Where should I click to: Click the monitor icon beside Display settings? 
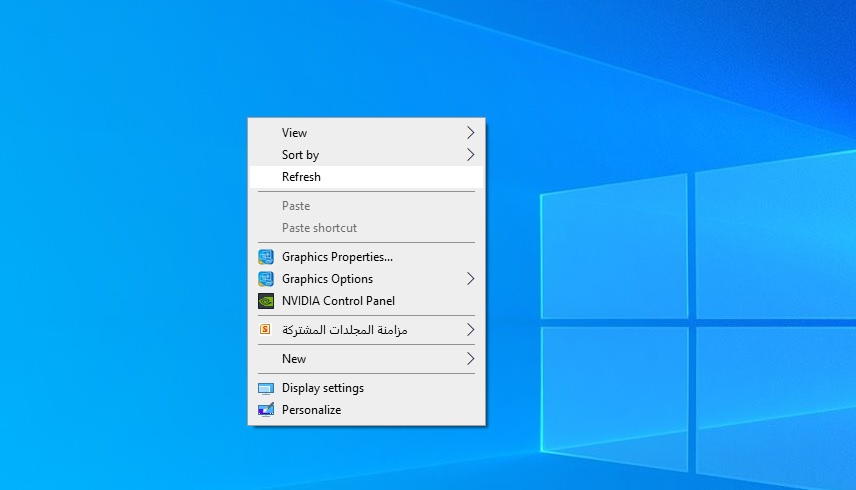tap(266, 389)
